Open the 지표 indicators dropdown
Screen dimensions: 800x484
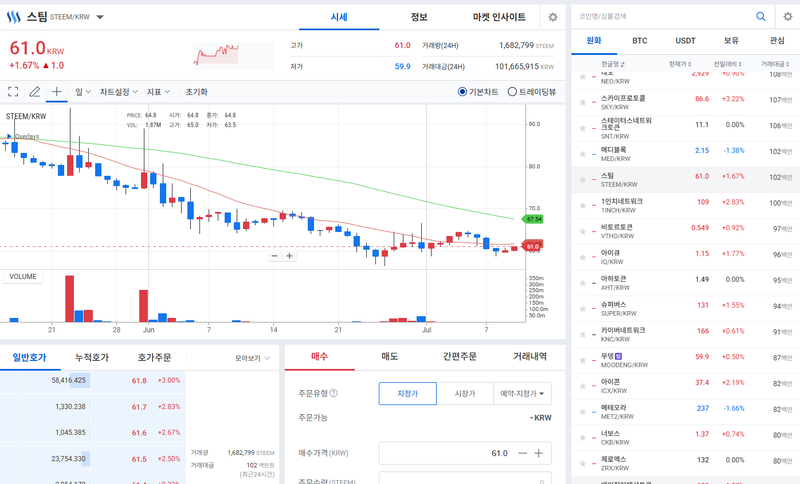tap(158, 92)
